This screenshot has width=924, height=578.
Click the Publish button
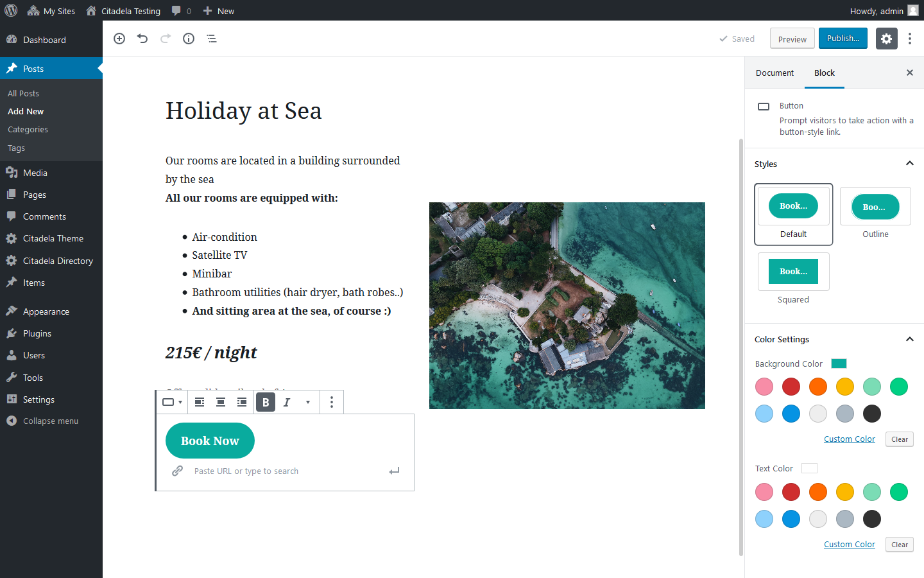click(843, 39)
